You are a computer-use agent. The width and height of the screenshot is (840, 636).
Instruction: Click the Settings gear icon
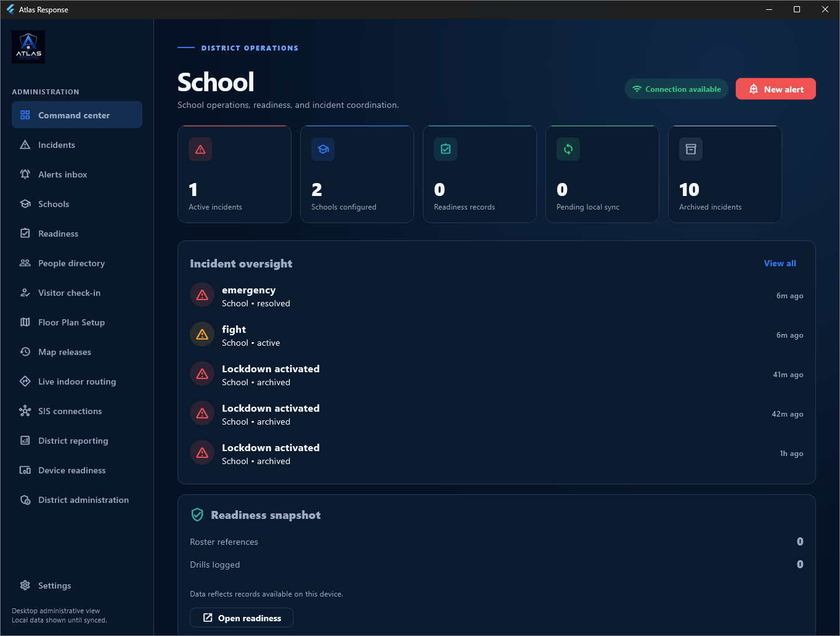(x=25, y=585)
